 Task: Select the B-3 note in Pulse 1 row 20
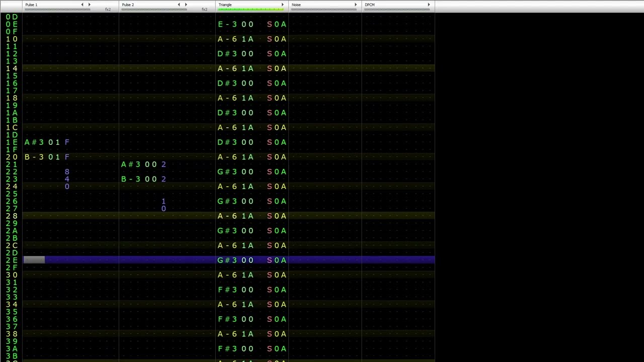pos(34,157)
